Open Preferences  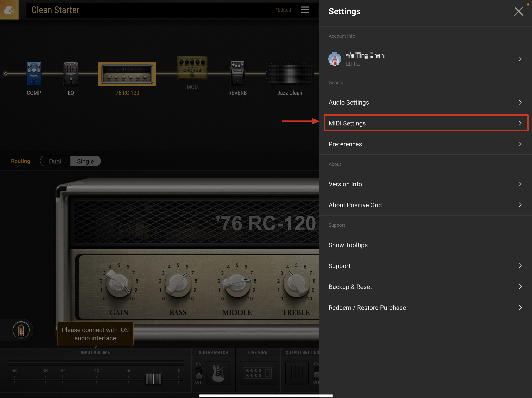(x=426, y=144)
